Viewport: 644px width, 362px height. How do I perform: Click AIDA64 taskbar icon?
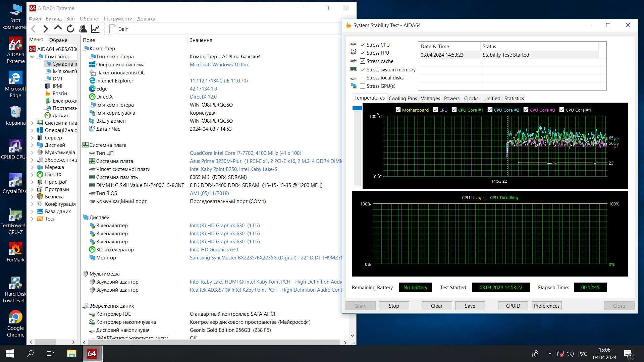click(x=92, y=354)
